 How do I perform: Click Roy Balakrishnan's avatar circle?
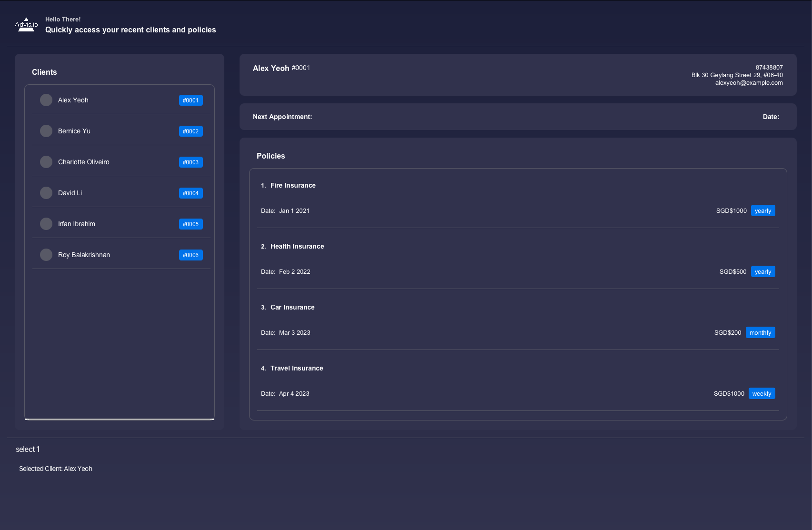coord(46,255)
